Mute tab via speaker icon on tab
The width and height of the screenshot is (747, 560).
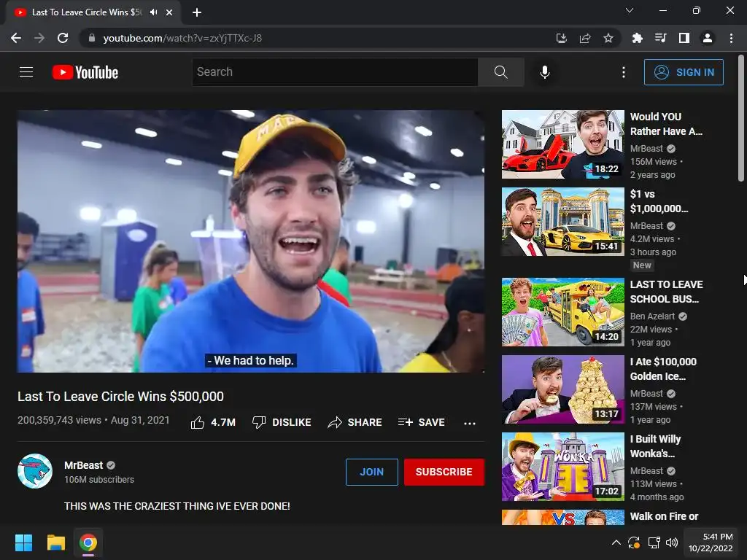click(x=153, y=12)
